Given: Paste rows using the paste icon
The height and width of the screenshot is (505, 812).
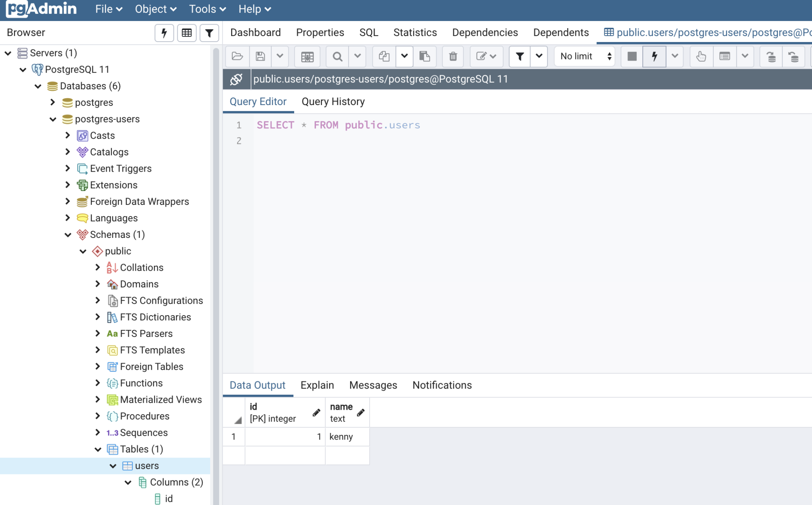Looking at the screenshot, I should (425, 56).
